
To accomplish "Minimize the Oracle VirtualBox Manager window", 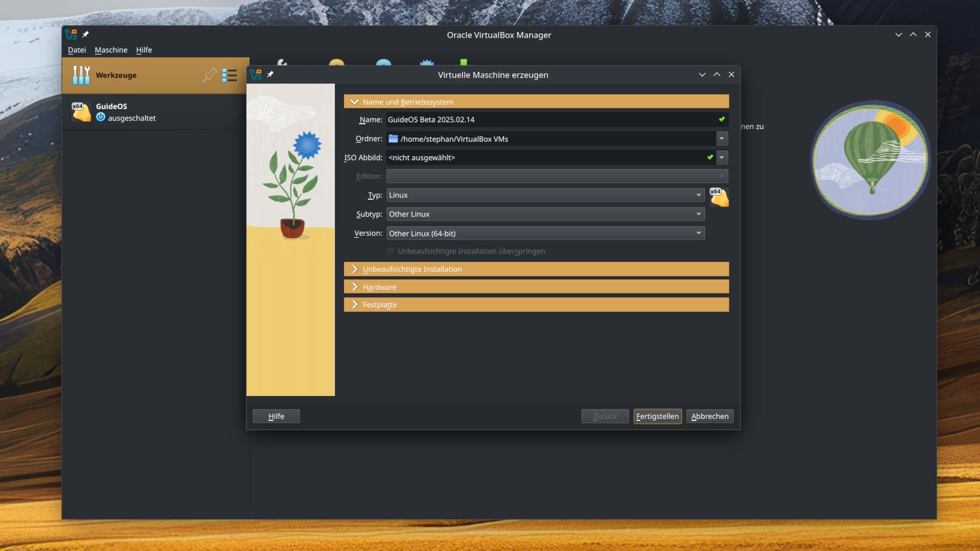I will (898, 35).
